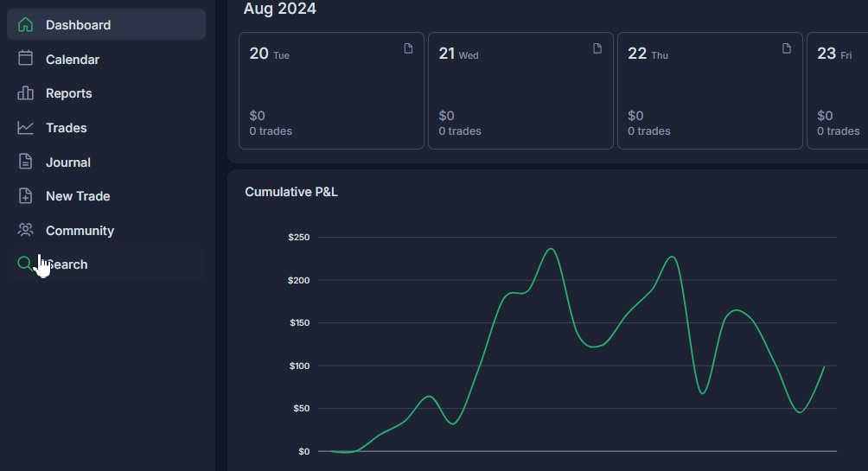
Task: Click the Dashboard home icon
Action: [25, 25]
